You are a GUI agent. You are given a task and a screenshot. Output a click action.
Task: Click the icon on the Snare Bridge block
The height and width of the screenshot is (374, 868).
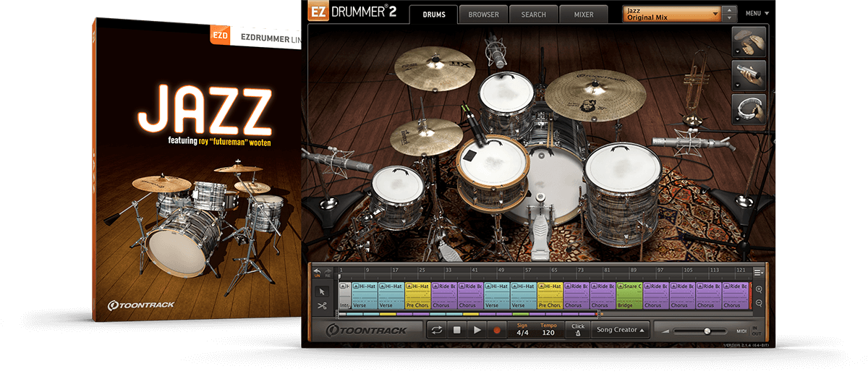tap(621, 286)
